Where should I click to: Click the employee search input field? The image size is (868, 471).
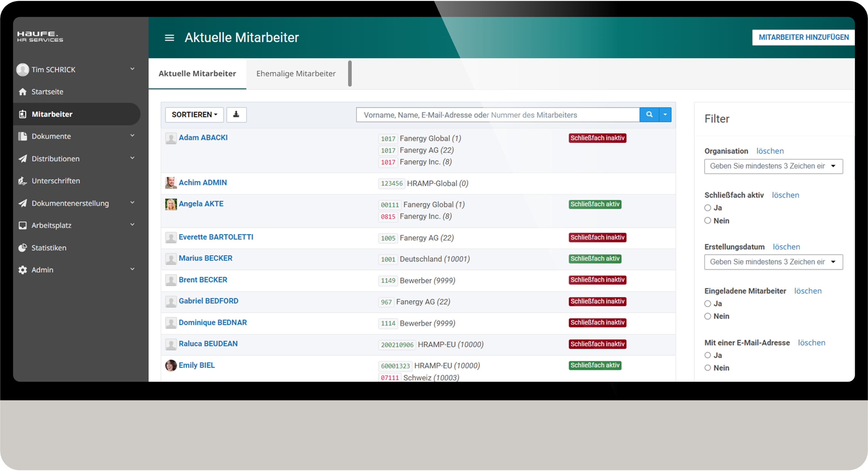498,115
